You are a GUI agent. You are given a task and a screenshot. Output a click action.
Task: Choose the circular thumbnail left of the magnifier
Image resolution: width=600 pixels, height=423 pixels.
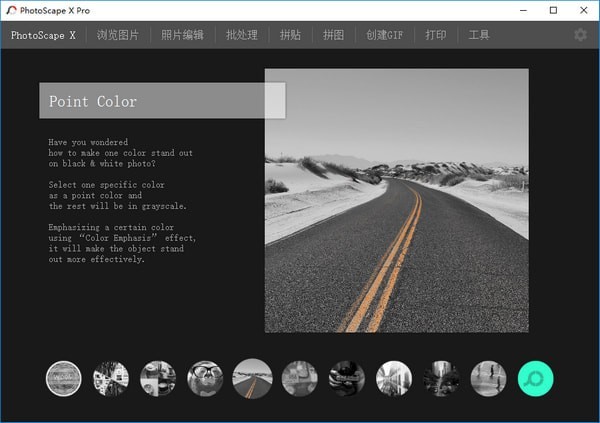488,378
